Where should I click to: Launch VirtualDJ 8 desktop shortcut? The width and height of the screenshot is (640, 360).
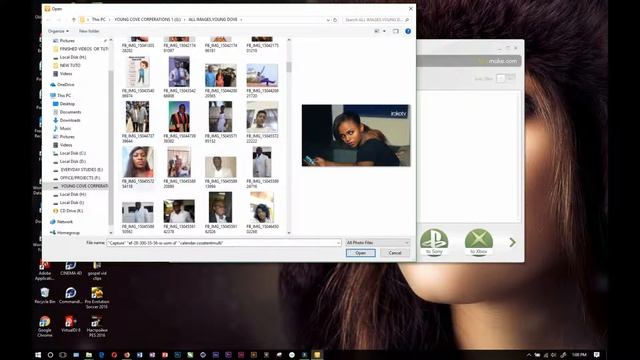71,324
